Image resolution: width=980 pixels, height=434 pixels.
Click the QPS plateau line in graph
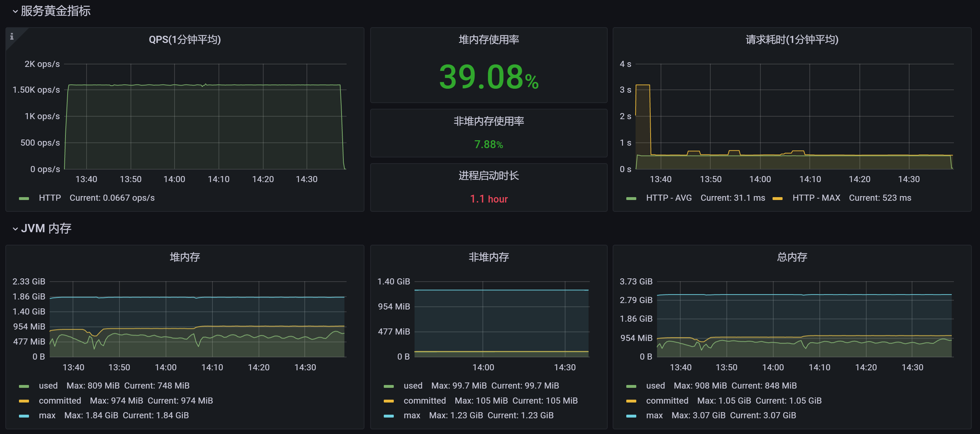pos(204,85)
